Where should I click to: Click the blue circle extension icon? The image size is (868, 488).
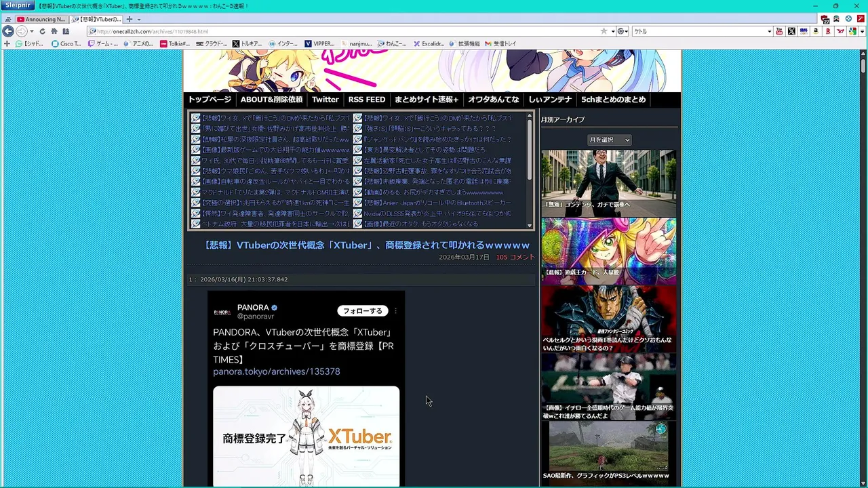coord(848,19)
